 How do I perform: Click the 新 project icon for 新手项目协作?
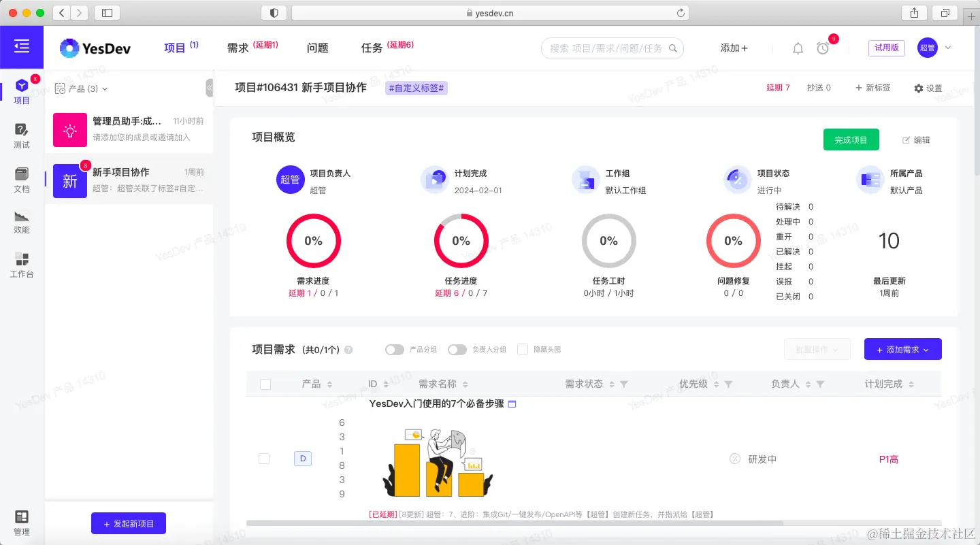70,181
